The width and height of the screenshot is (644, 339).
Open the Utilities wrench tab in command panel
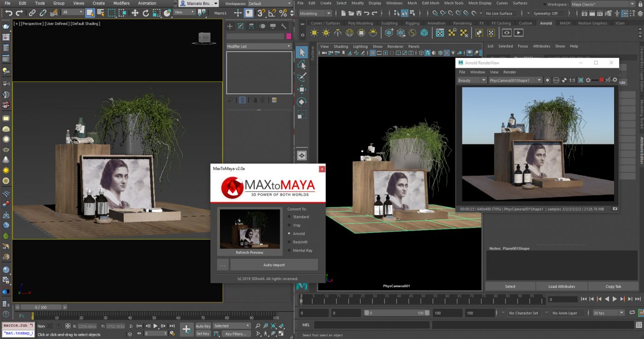tap(284, 26)
